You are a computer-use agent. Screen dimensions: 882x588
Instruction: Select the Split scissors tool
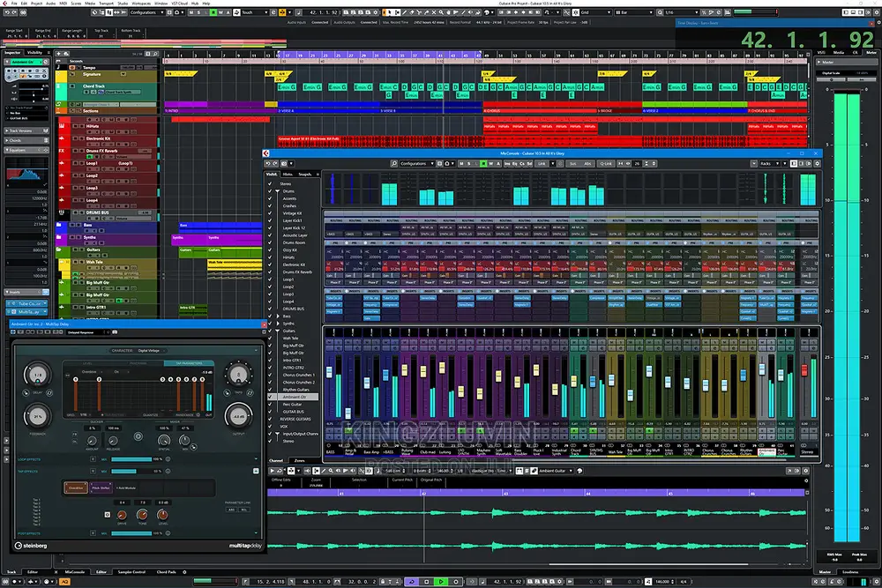[419, 12]
